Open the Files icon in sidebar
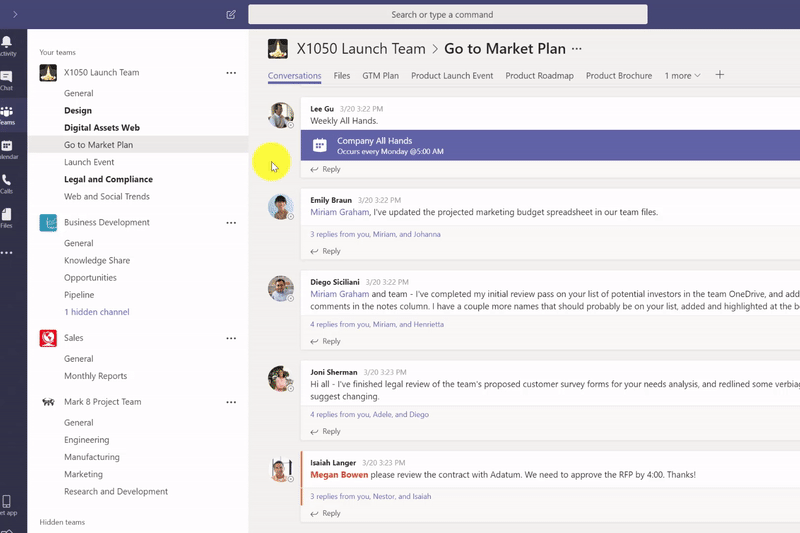Image resolution: width=800 pixels, height=533 pixels. [6, 214]
